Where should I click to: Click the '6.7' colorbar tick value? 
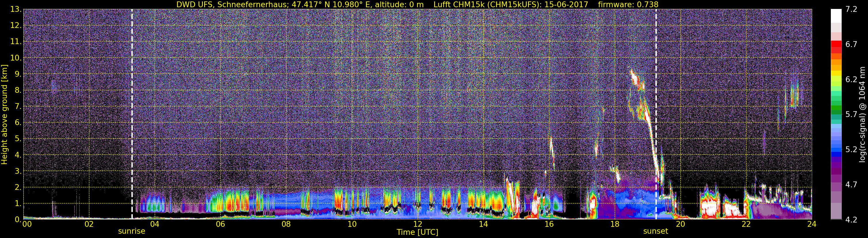851,44
